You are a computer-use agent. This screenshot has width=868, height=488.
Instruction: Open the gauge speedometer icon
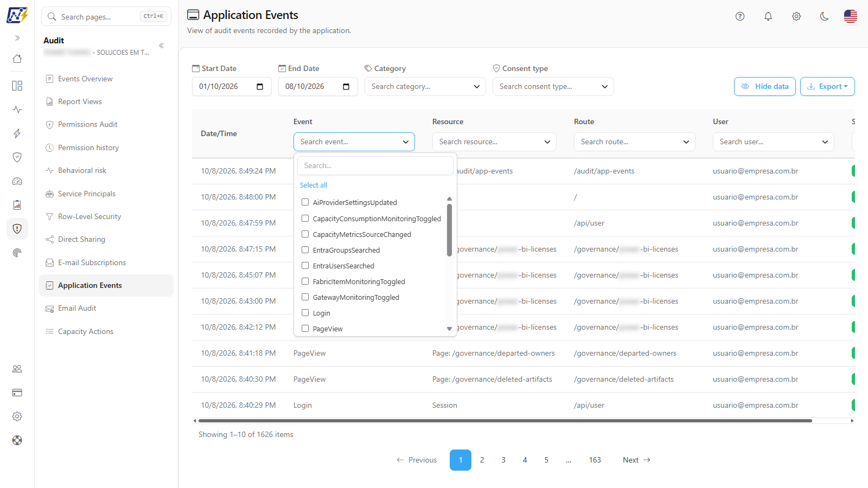tap(17, 181)
